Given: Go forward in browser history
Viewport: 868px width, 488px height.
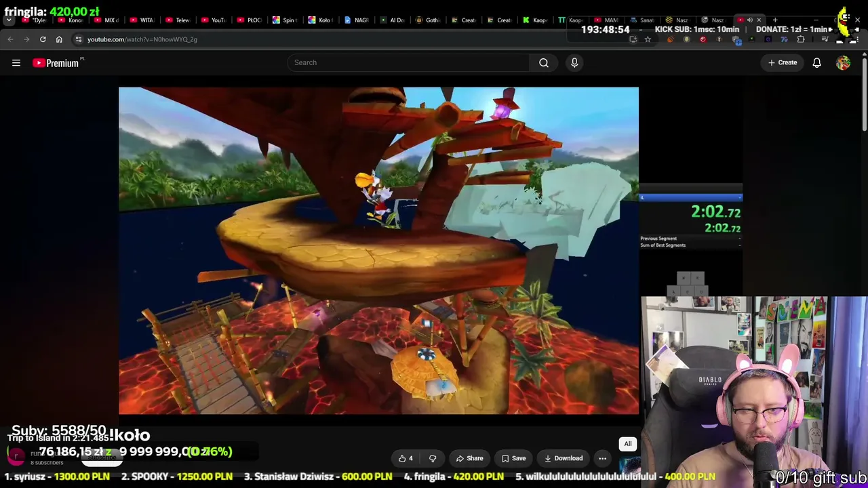Looking at the screenshot, I should (x=26, y=39).
